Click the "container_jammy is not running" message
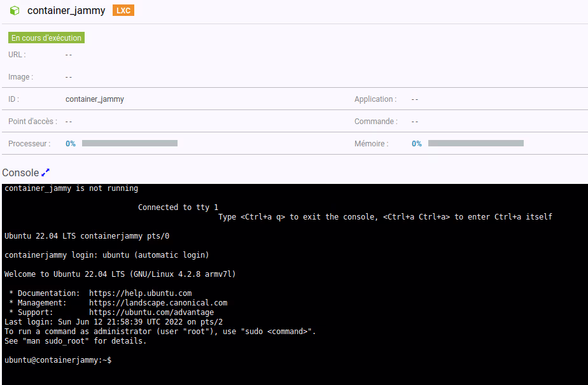588x385 pixels. pyautogui.click(x=71, y=188)
